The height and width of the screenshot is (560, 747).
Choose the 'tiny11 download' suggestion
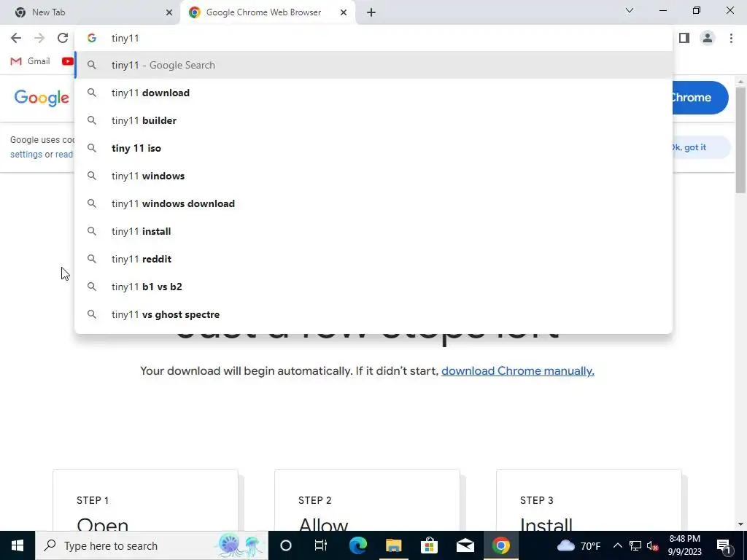pos(373,93)
